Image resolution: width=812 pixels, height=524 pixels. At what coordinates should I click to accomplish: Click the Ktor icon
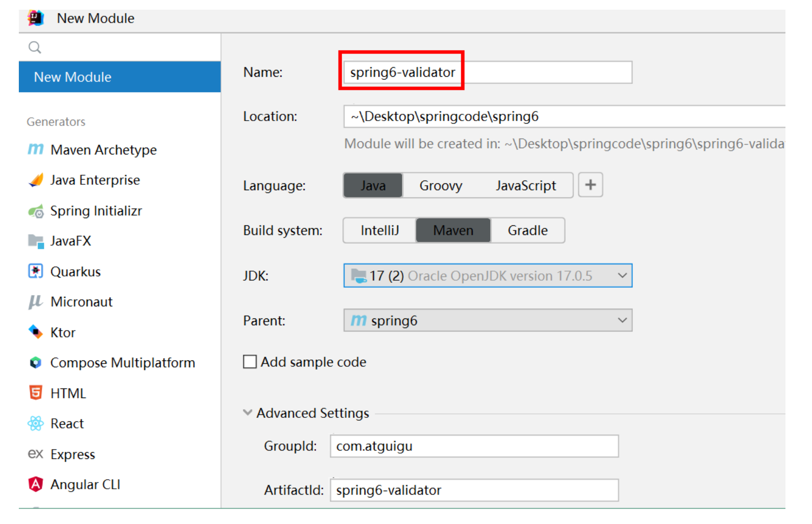[36, 332]
